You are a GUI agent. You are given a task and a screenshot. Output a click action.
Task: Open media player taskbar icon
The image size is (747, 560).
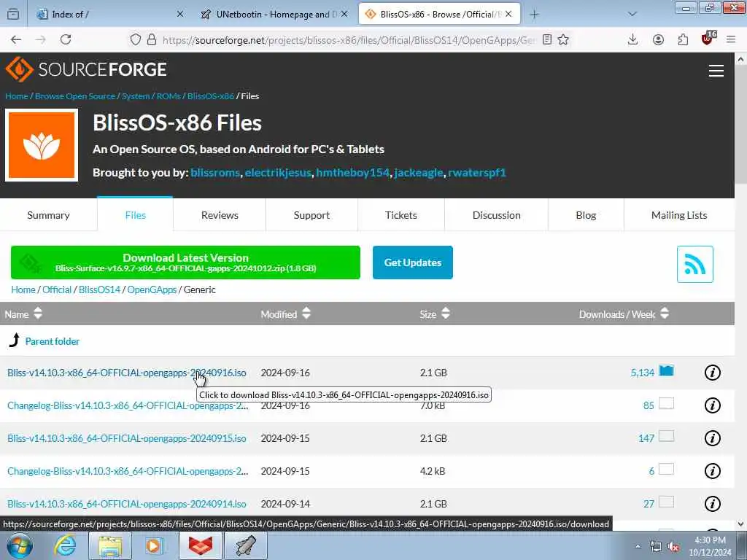155,545
